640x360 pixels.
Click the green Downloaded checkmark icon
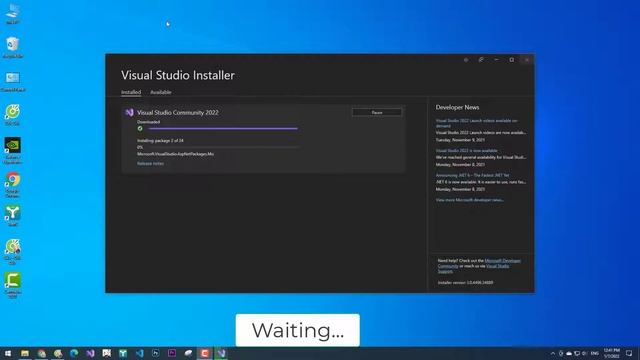point(140,129)
